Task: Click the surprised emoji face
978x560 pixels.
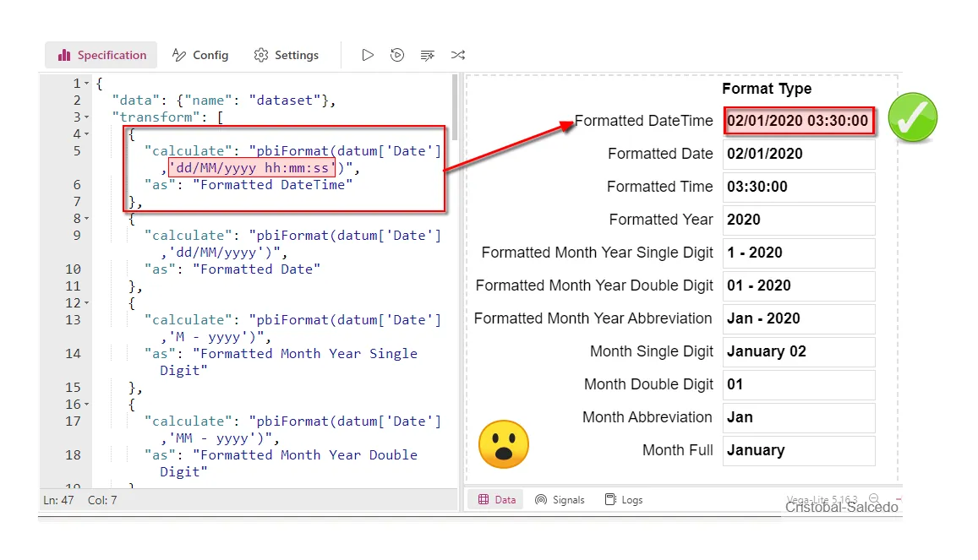Action: [504, 444]
